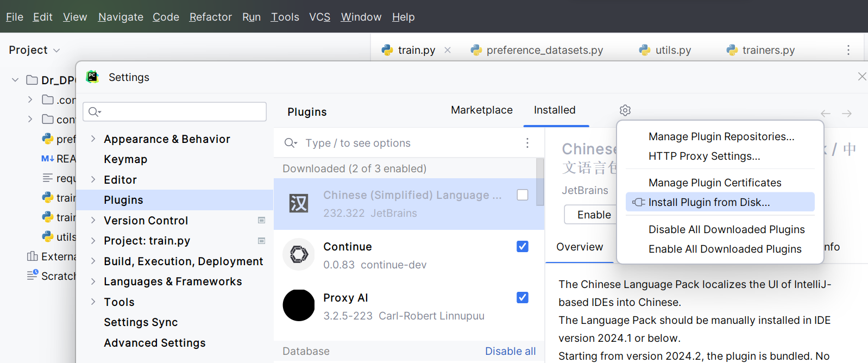Viewport: 868px width, 363px height.
Task: Open the utils.py editor tab
Action: pos(665,50)
